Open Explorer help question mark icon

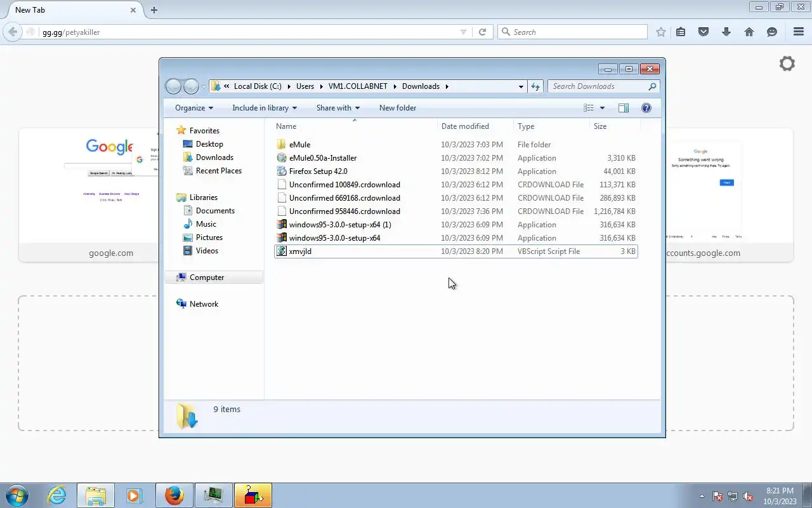646,108
